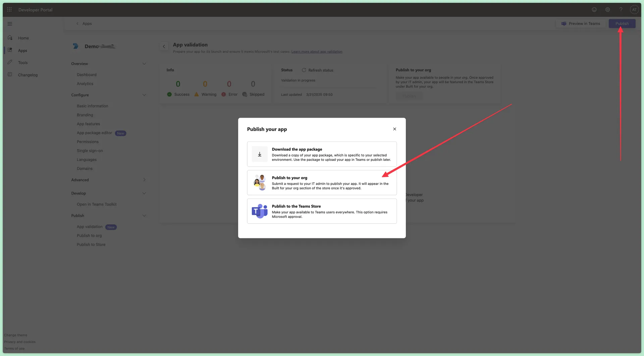Click the back chevron beside Apps breadcrumb
Screen dimensions: 644x356
tap(77, 23)
